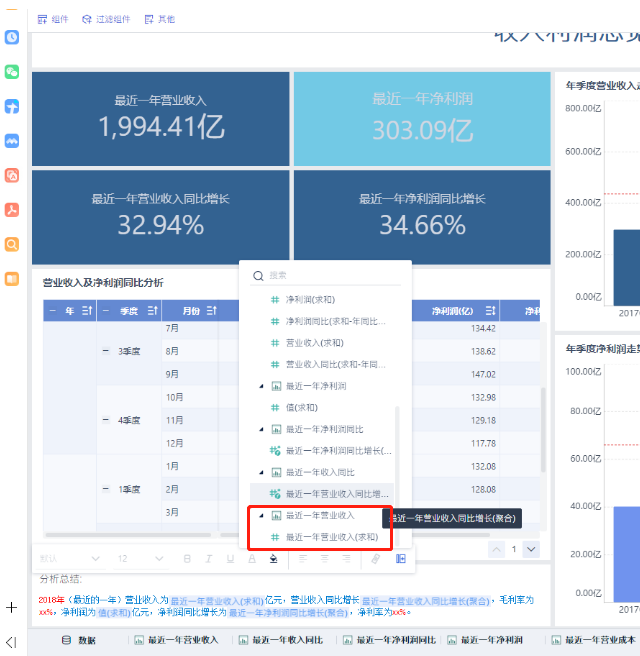Click 最近一年净利润同比增长(聚合) tag in summary
The width and height of the screenshot is (640, 656).
[288, 613]
